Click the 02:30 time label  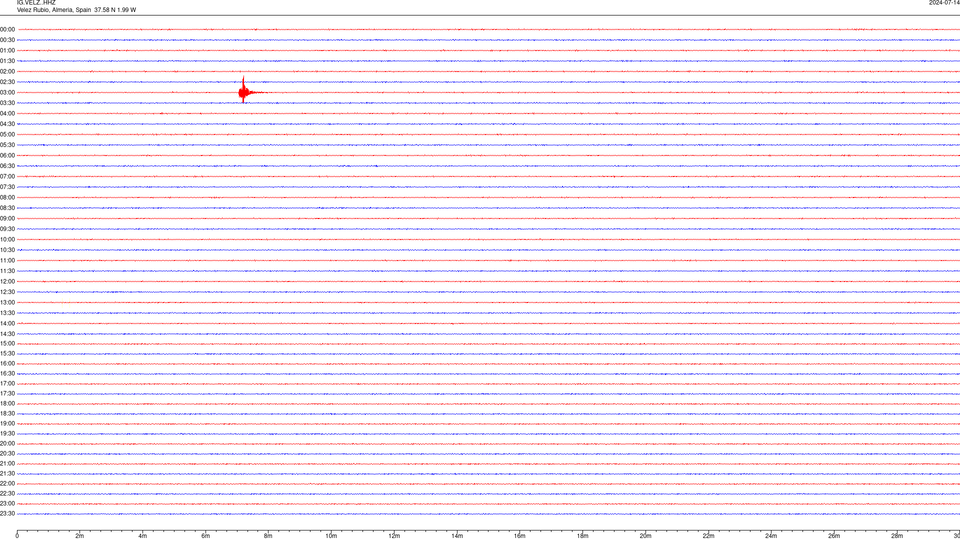click(x=7, y=82)
